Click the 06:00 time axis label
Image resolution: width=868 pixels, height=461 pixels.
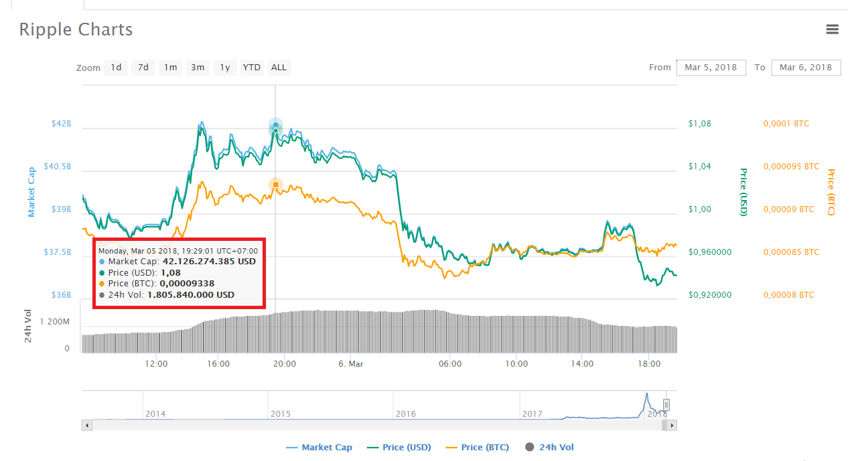pyautogui.click(x=450, y=363)
